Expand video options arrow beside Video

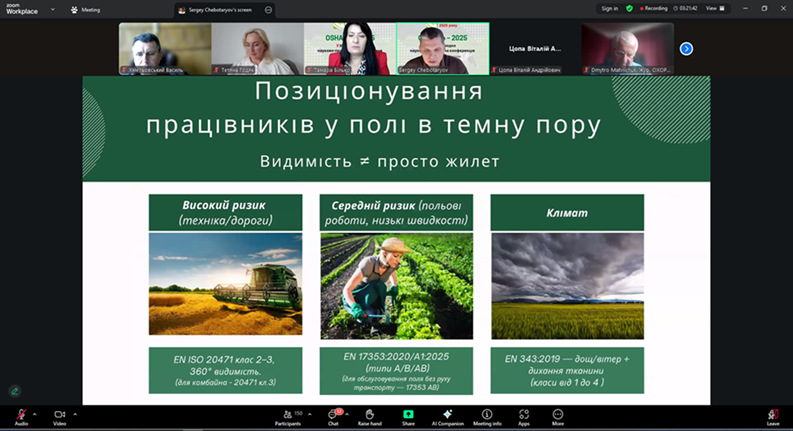[75, 414]
